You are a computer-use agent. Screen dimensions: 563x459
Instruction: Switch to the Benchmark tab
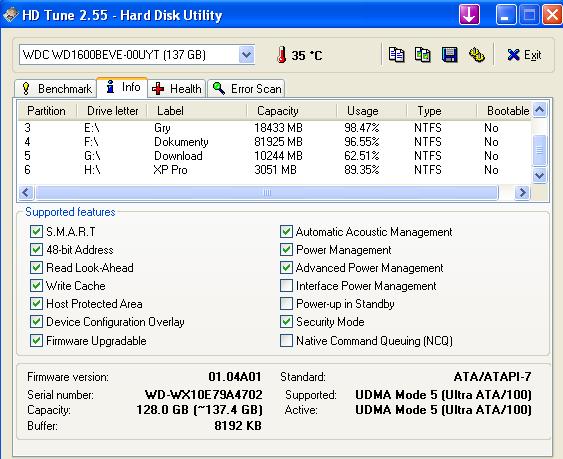click(x=56, y=88)
